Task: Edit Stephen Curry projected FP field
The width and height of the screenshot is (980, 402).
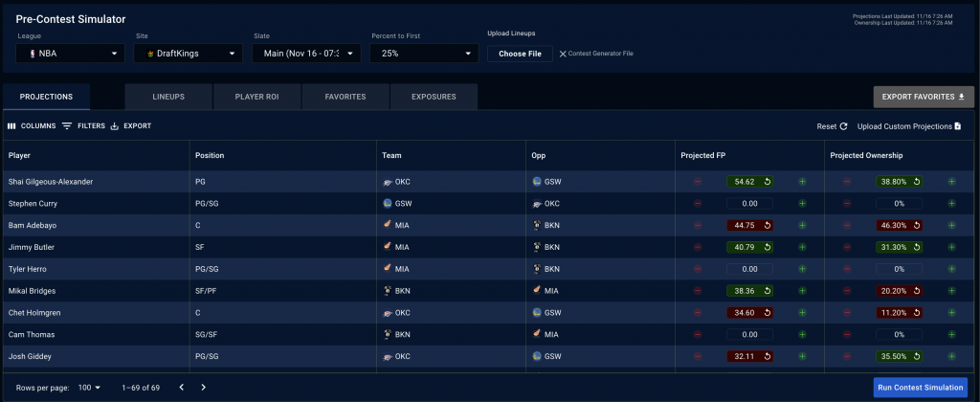Action: [749, 204]
